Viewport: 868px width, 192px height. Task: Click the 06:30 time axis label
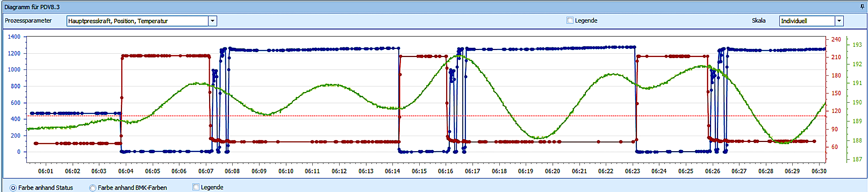coord(819,171)
